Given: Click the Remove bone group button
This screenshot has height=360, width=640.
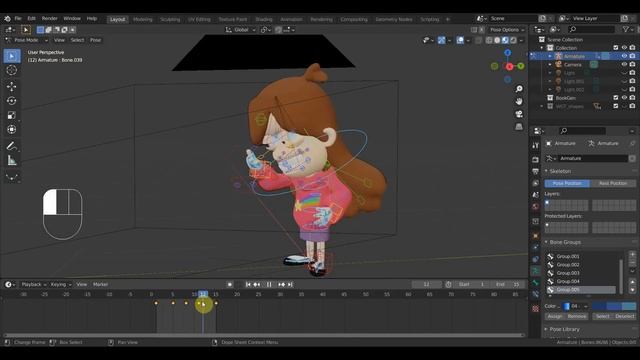Looking at the screenshot, I should (x=577, y=316).
